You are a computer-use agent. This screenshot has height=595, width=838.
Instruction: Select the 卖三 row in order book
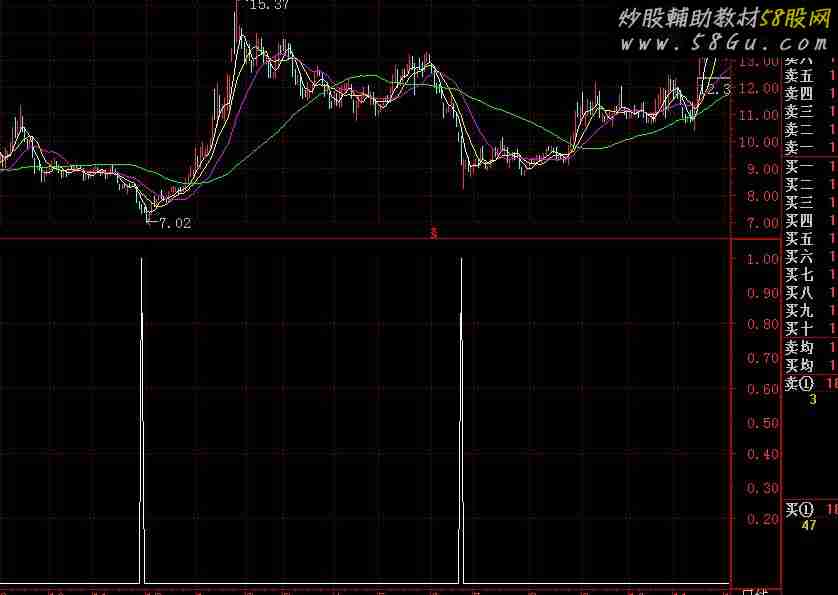point(810,112)
